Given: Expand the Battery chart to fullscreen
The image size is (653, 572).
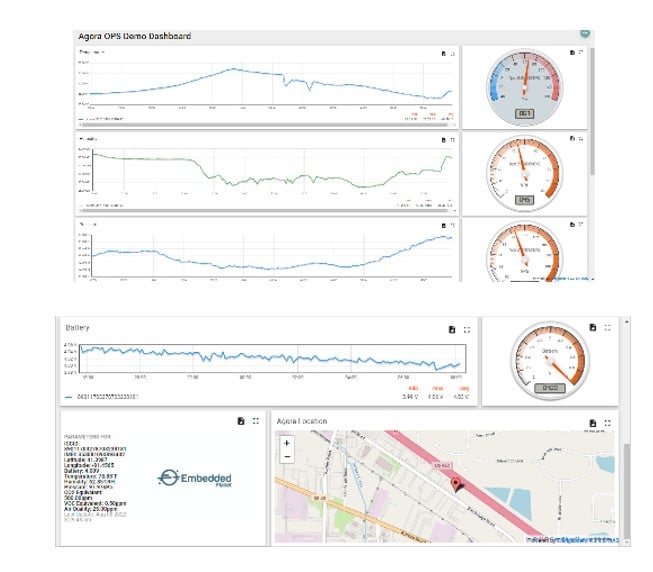Looking at the screenshot, I should pos(467,330).
